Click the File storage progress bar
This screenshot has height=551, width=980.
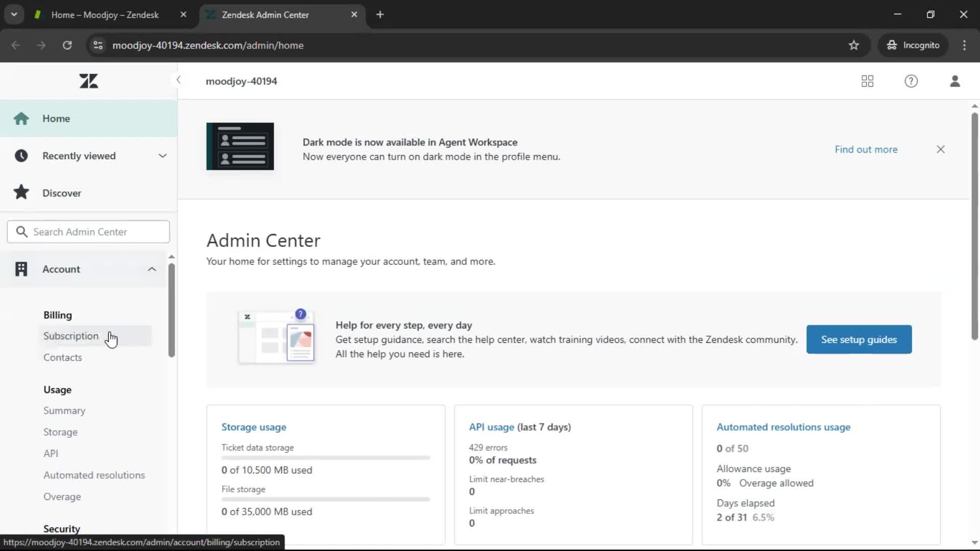coord(326,499)
